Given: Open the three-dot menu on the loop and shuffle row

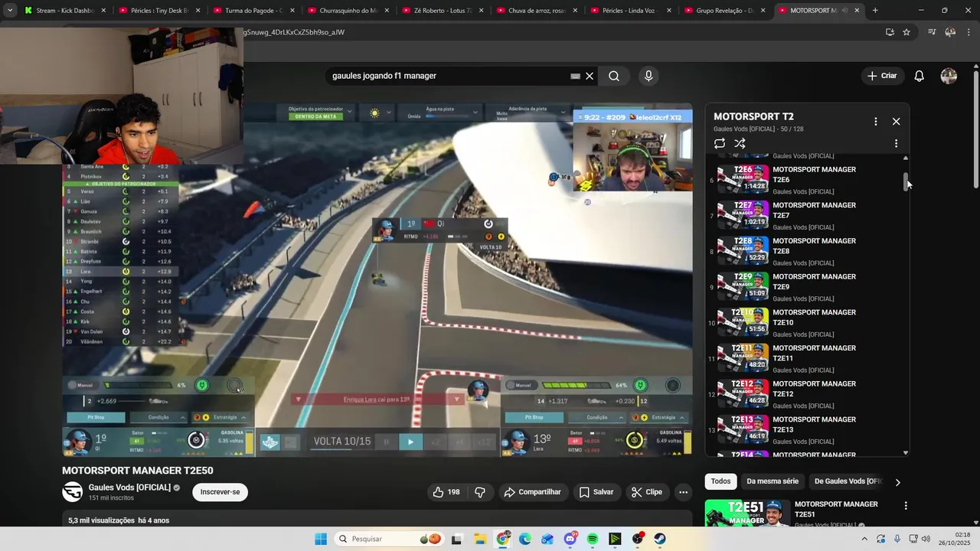Looking at the screenshot, I should coord(896,143).
